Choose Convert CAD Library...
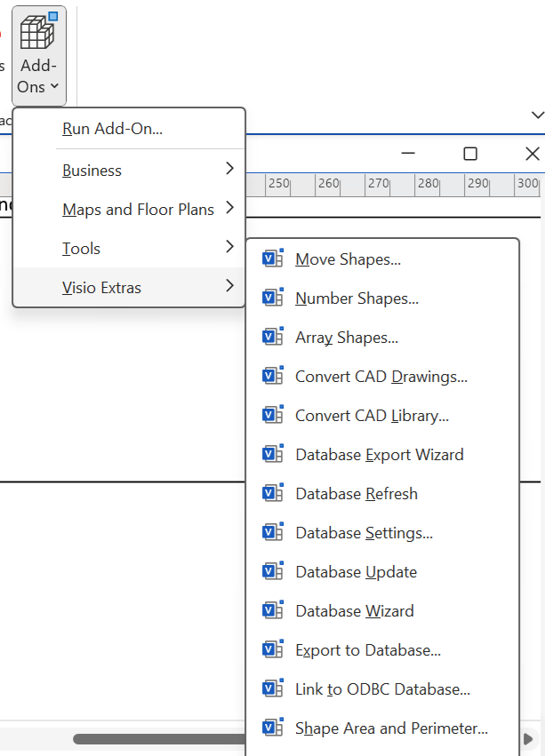Image resolution: width=545 pixels, height=756 pixels. [383, 416]
